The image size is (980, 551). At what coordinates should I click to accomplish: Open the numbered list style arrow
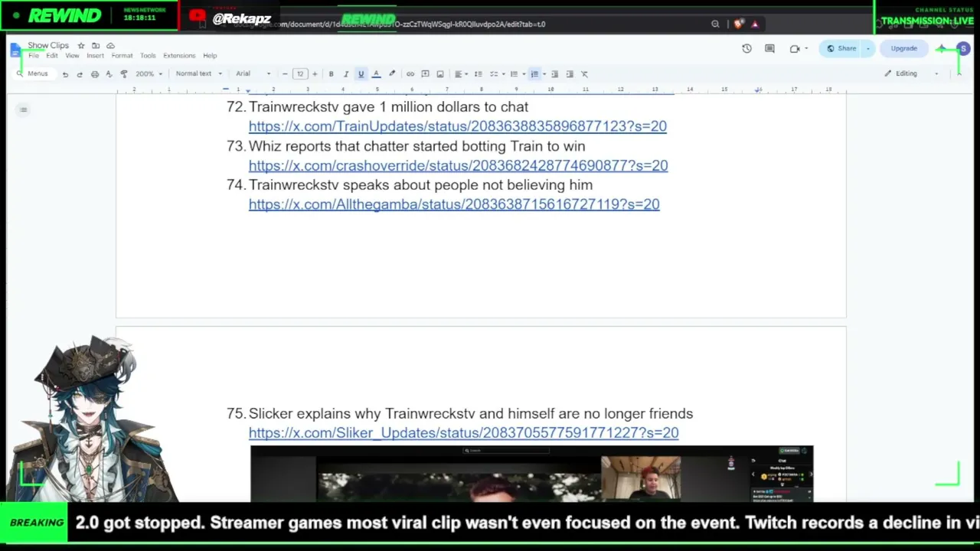[544, 74]
